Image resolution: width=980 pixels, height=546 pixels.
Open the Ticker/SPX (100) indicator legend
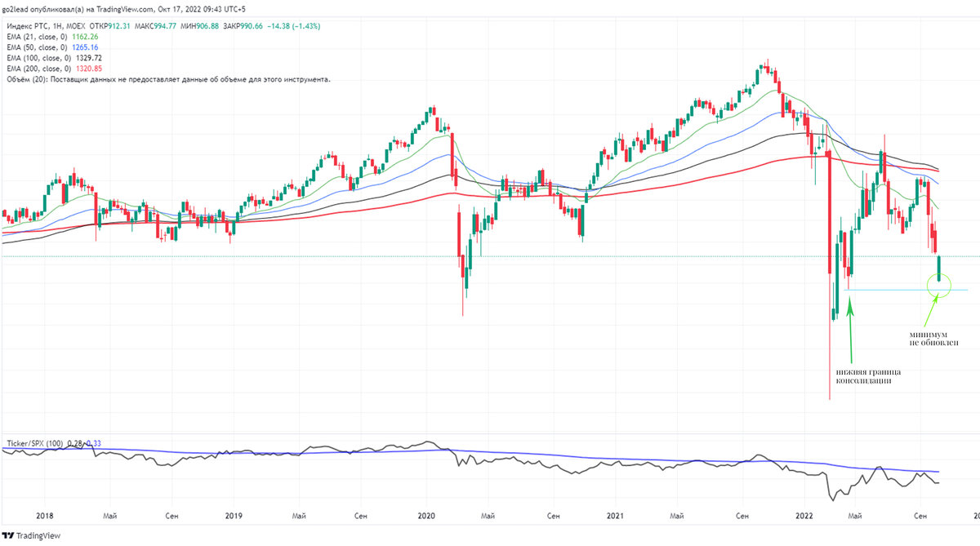pyautogui.click(x=33, y=445)
